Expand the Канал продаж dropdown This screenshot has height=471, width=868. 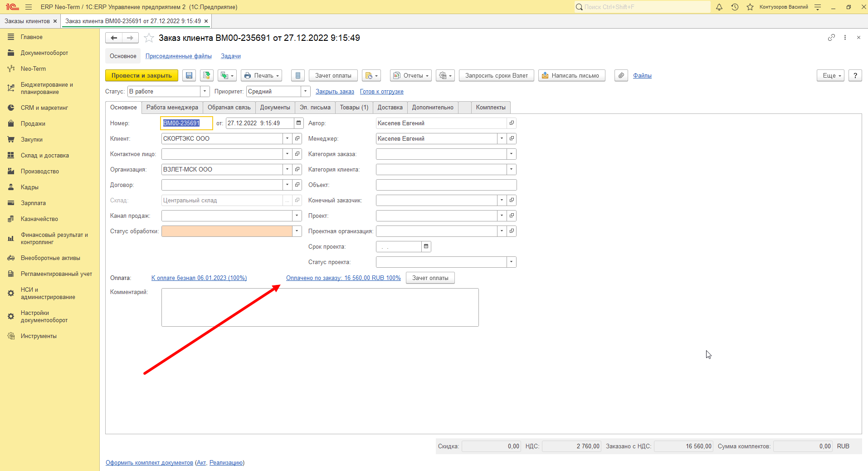(x=297, y=216)
